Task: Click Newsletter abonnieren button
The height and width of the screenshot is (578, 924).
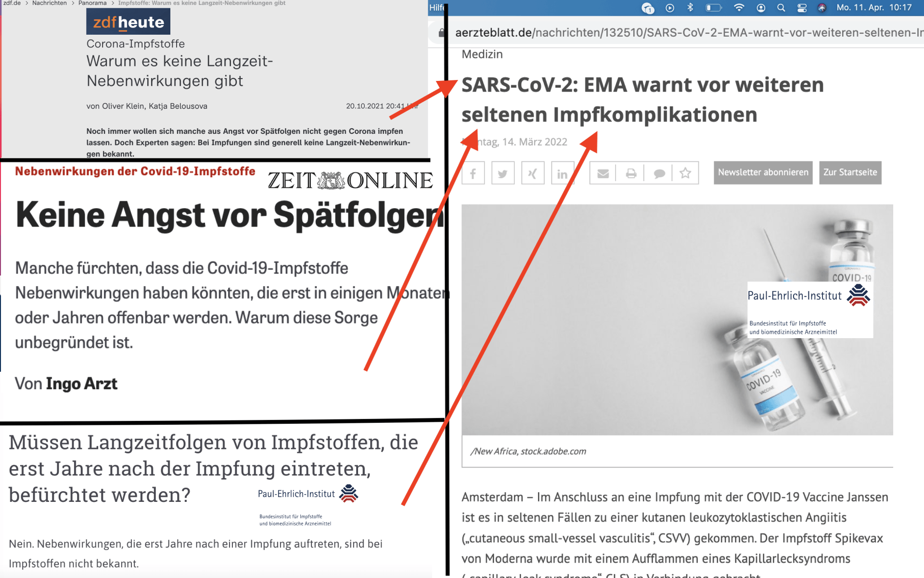Action: [763, 172]
